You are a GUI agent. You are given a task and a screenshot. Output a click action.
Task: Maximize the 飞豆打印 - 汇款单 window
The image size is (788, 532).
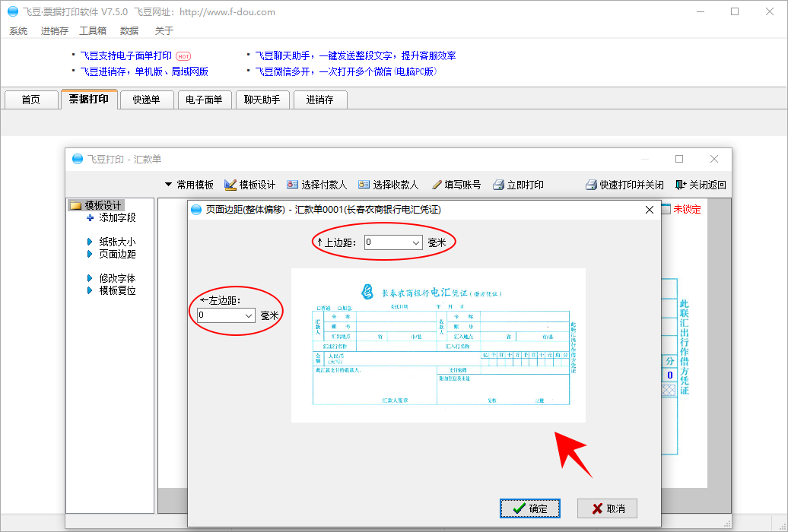[679, 159]
